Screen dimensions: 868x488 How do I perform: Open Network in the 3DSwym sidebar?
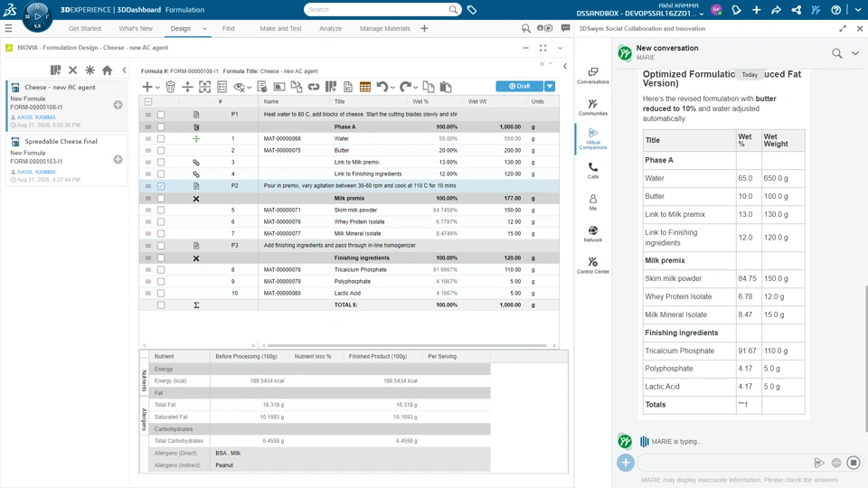point(593,233)
